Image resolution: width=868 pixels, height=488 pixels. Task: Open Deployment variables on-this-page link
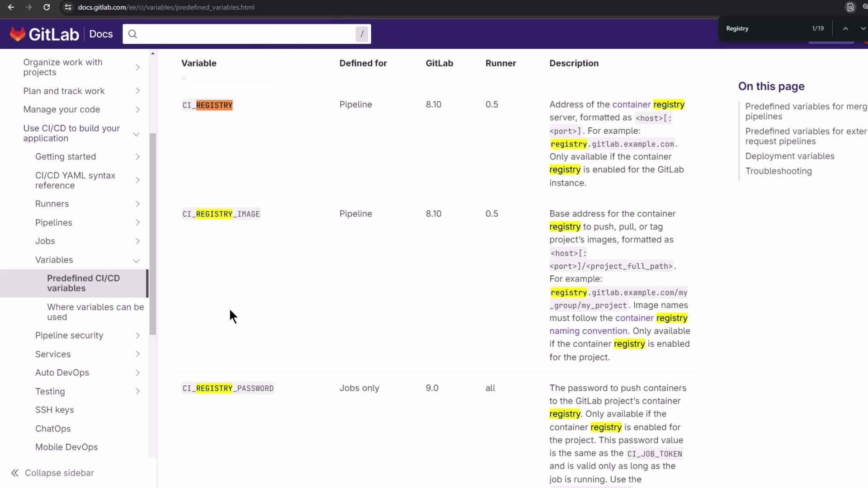789,156
